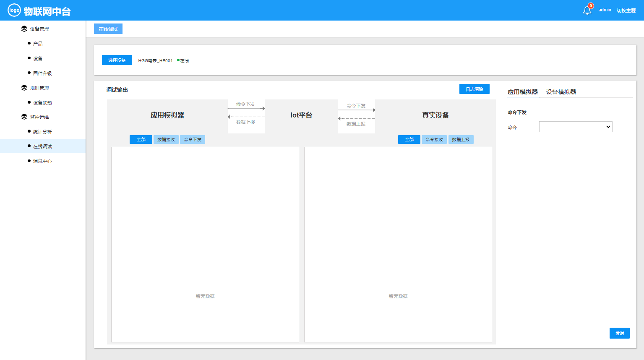
Task: Switch to the 设备模拟器 tab
Action: coord(561,92)
